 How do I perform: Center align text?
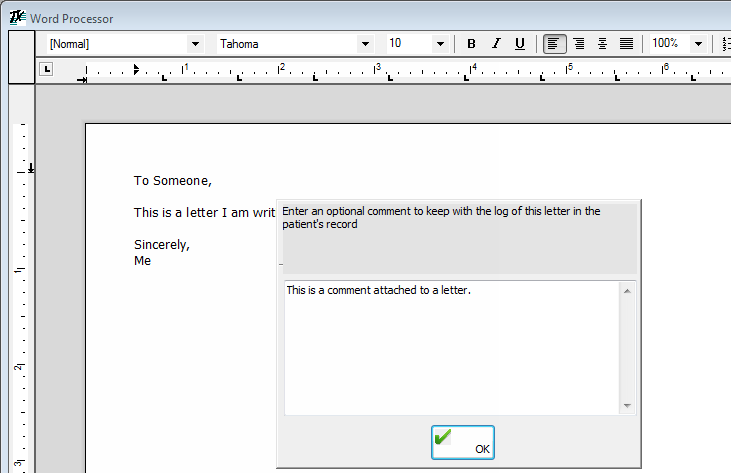click(x=602, y=44)
